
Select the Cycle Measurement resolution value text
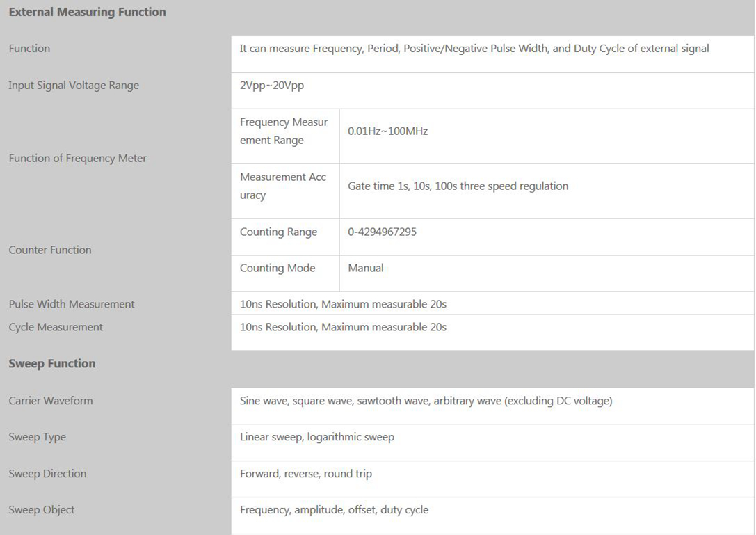pos(343,327)
